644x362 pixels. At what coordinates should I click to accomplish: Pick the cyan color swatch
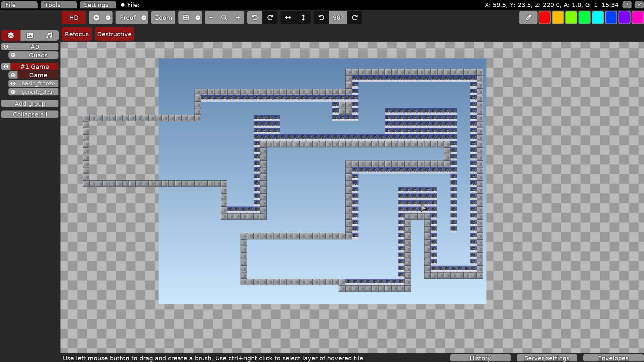(598, 18)
